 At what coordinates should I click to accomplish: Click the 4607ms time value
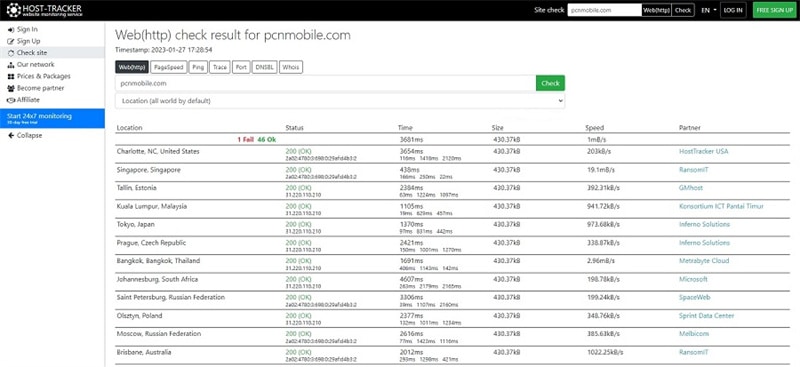click(411, 280)
